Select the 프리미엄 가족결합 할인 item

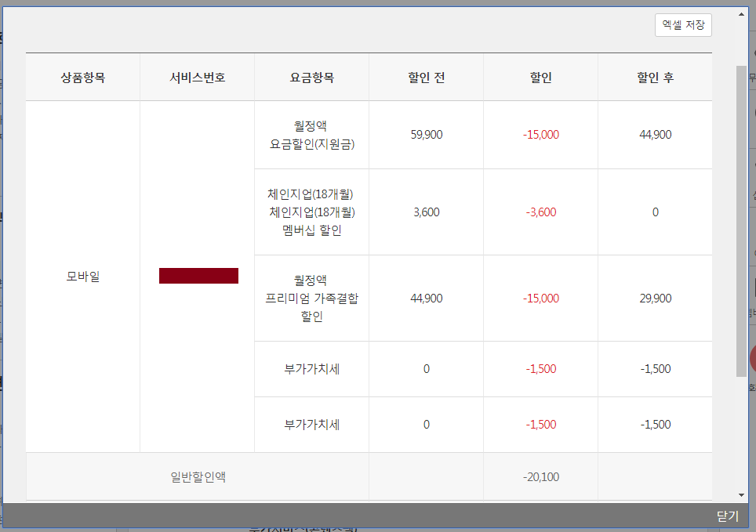coord(311,299)
